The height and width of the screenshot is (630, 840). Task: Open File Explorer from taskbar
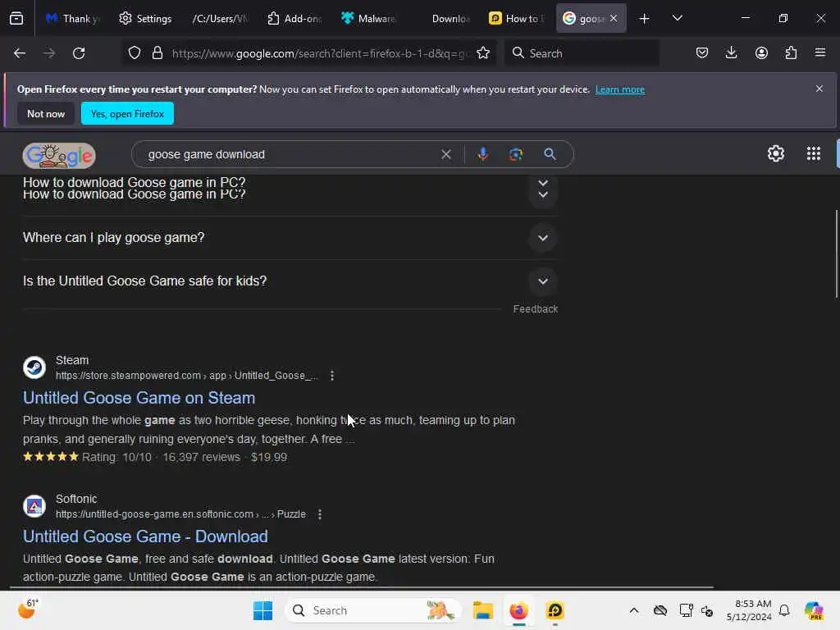pos(482,610)
